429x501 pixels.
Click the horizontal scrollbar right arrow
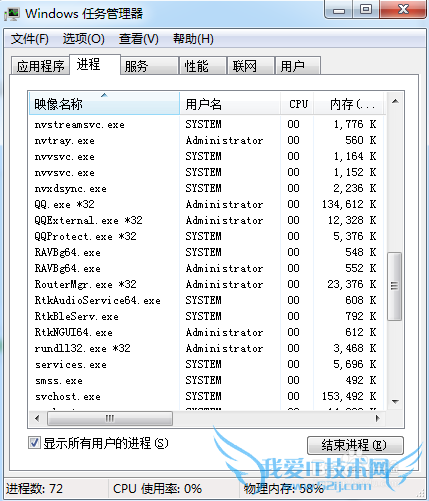tap(377, 418)
